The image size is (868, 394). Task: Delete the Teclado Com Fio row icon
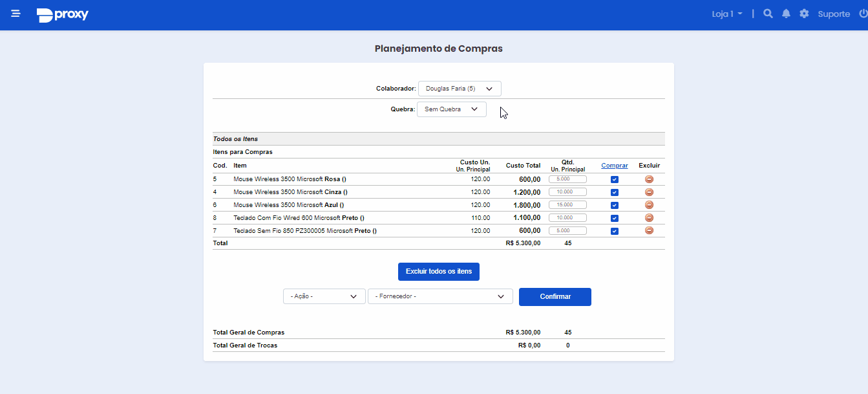click(649, 218)
